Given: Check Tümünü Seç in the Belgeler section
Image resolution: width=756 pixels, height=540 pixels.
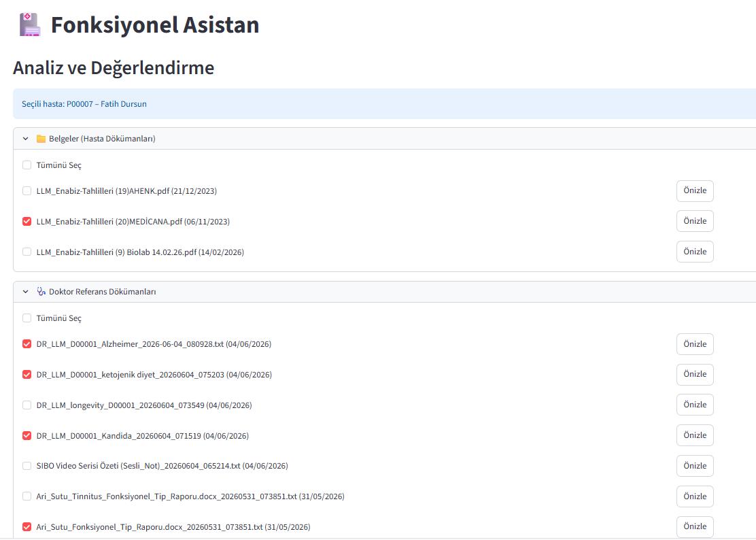Looking at the screenshot, I should (x=27, y=165).
